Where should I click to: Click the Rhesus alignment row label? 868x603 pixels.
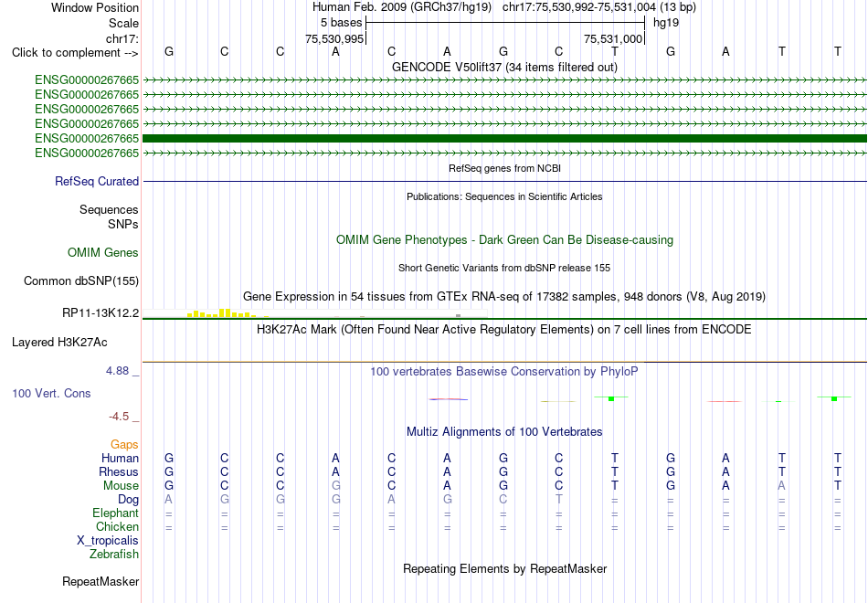pyautogui.click(x=119, y=472)
